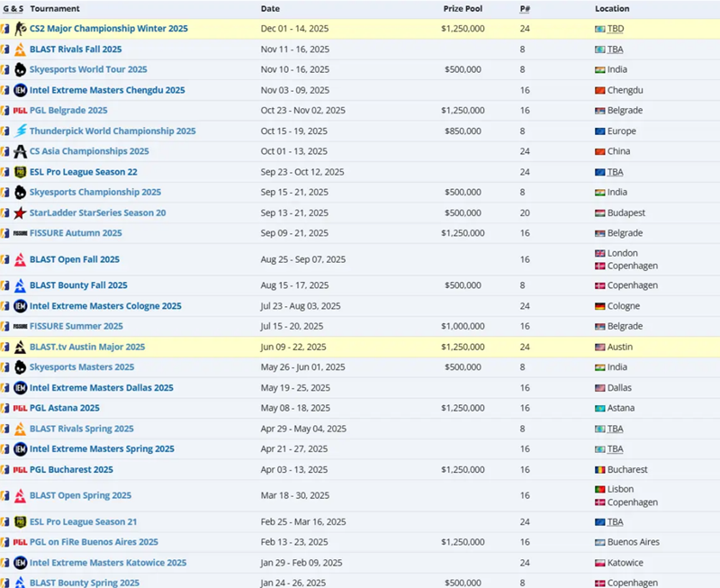The image size is (720, 588).
Task: Click TBA location for ESL Pro League Season 21
Action: 615,522
